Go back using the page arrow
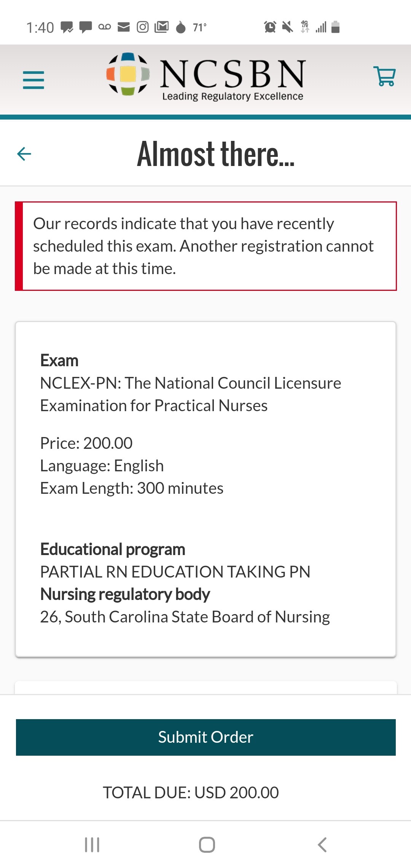 pos(24,154)
